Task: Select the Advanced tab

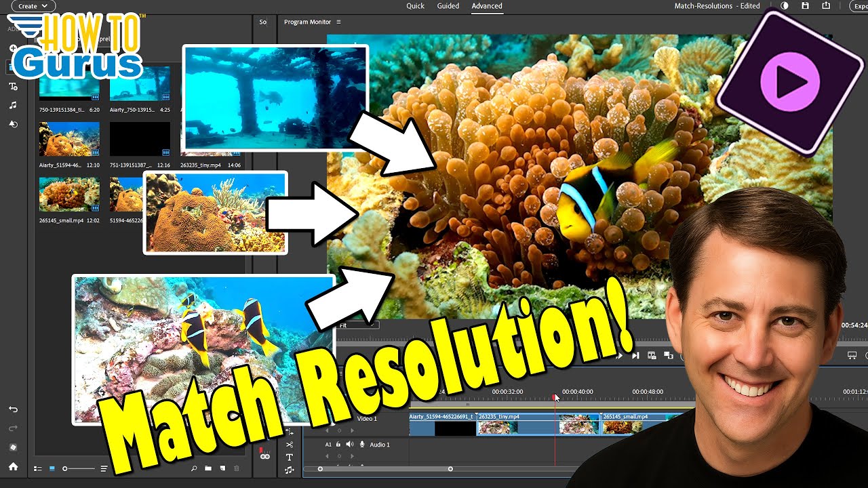Action: (487, 6)
